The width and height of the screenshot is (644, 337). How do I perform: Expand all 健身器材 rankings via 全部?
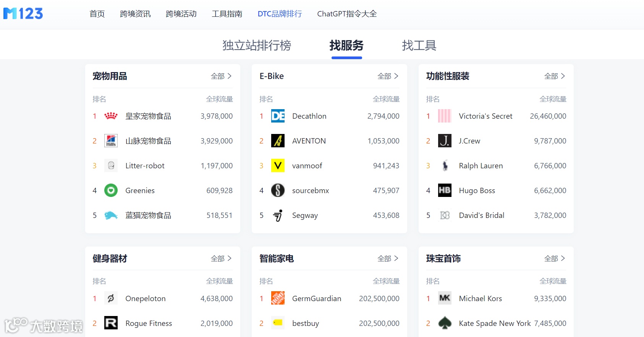[222, 259]
